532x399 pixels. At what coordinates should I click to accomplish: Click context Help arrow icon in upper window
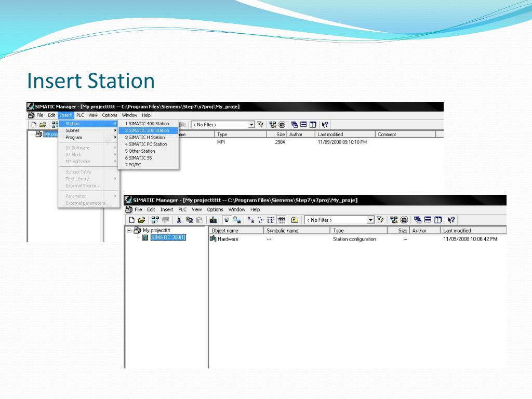pyautogui.click(x=325, y=125)
